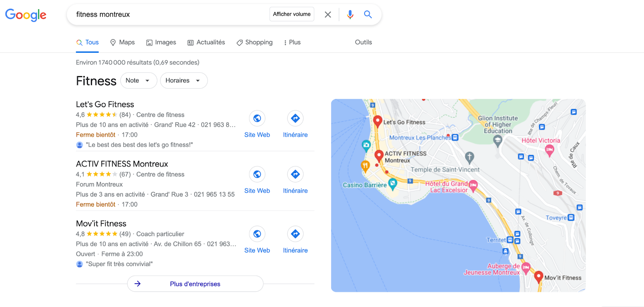The width and height of the screenshot is (644, 307).
Task: Switch to the Maps tab
Action: pyautogui.click(x=122, y=42)
